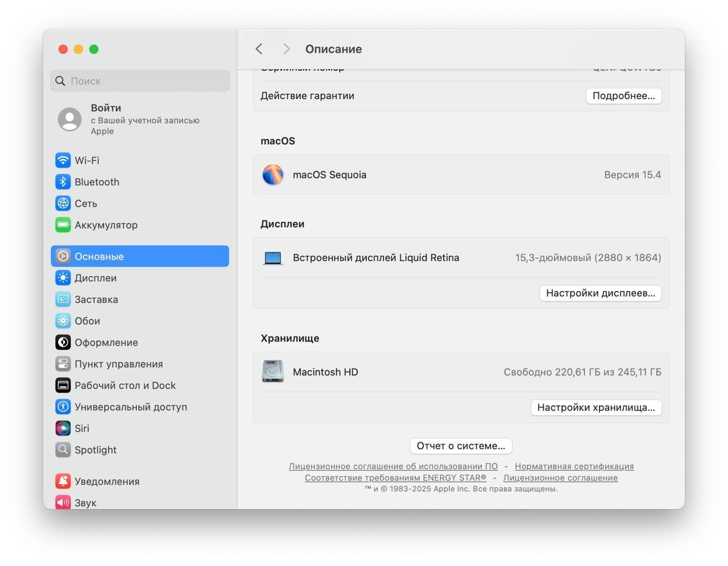This screenshot has height=566, width=728.
Task: Click the macOS Sequoia logo icon
Action: pyautogui.click(x=273, y=174)
